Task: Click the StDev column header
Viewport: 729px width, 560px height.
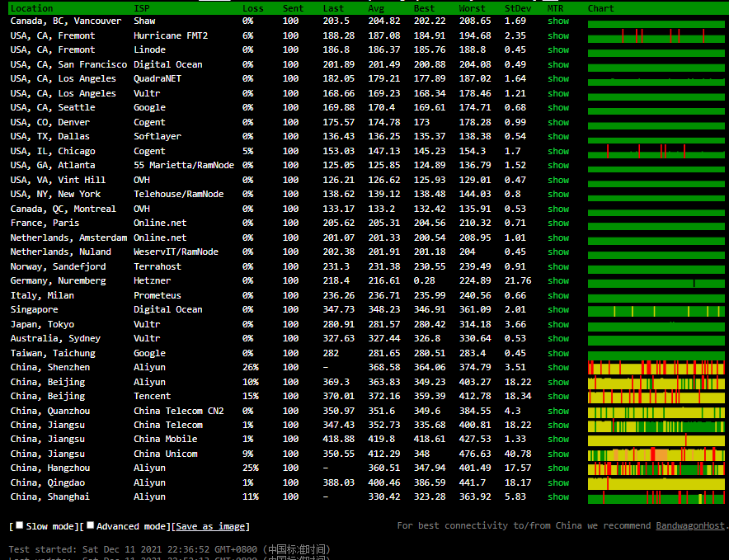Action: click(518, 8)
